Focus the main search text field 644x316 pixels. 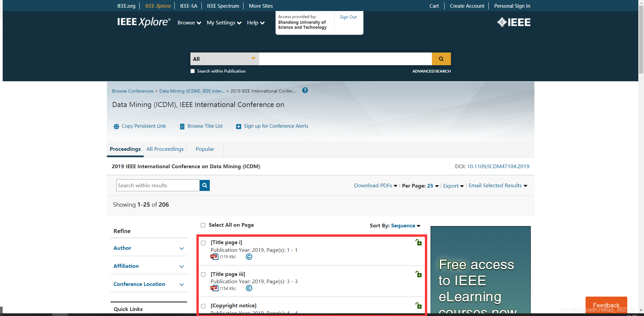click(345, 59)
